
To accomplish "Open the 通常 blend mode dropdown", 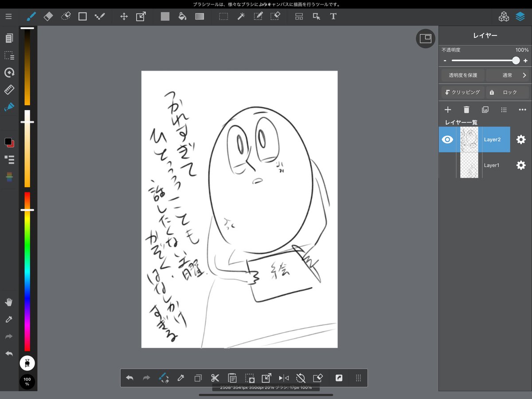I will pos(508,75).
